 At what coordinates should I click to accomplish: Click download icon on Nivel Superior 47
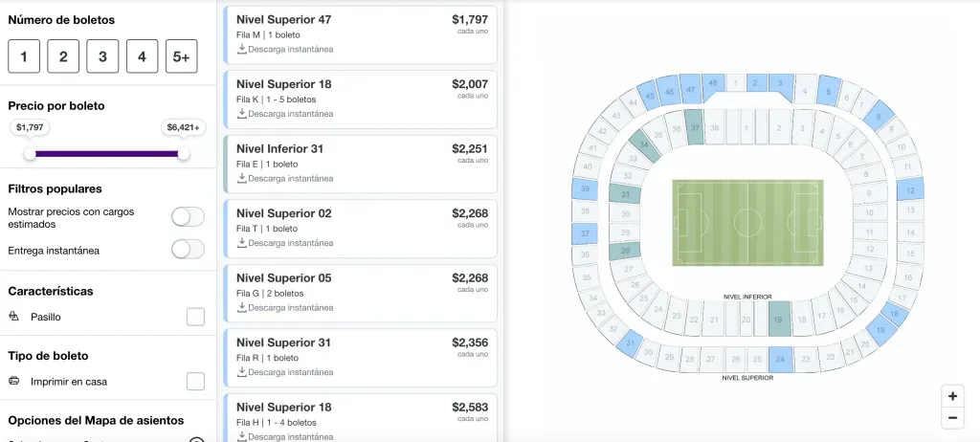[242, 49]
